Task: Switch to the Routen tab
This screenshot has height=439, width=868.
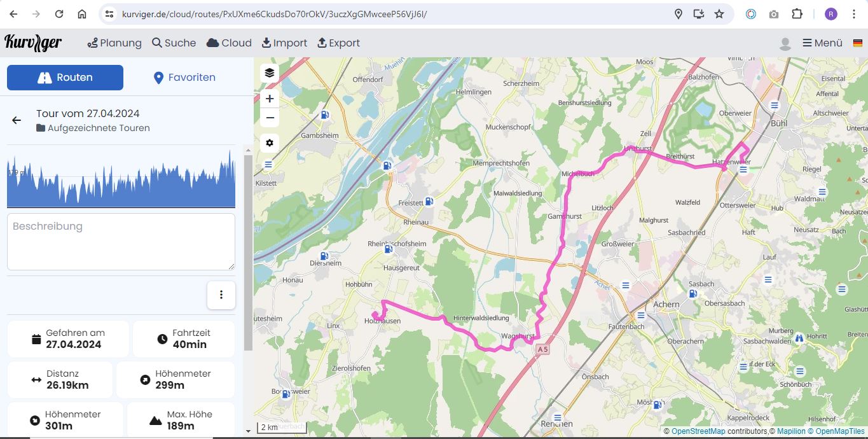Action: tap(65, 78)
